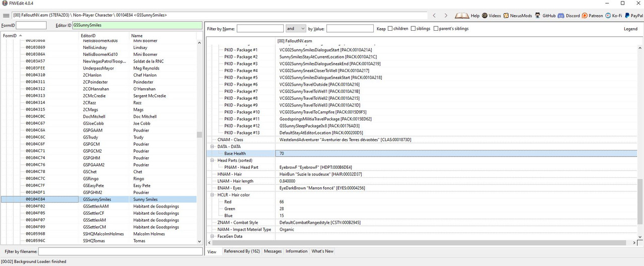This screenshot has width=644, height=266.
Task: Select the ENAM - Eyes row
Action: click(422, 188)
